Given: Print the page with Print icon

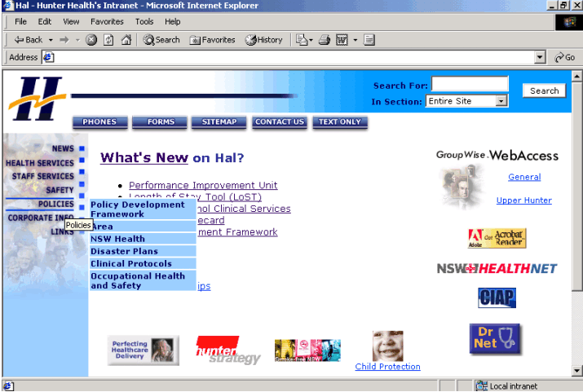Looking at the screenshot, I should [x=325, y=40].
